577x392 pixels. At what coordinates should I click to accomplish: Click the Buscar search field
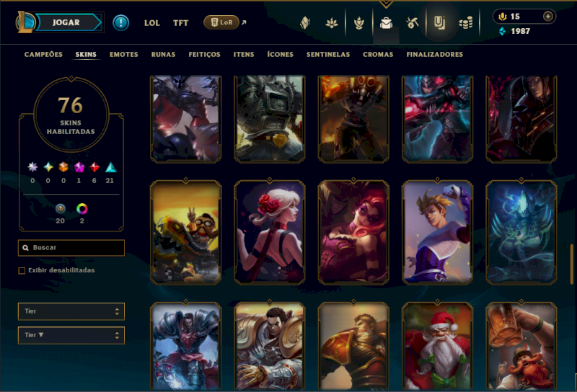71,248
